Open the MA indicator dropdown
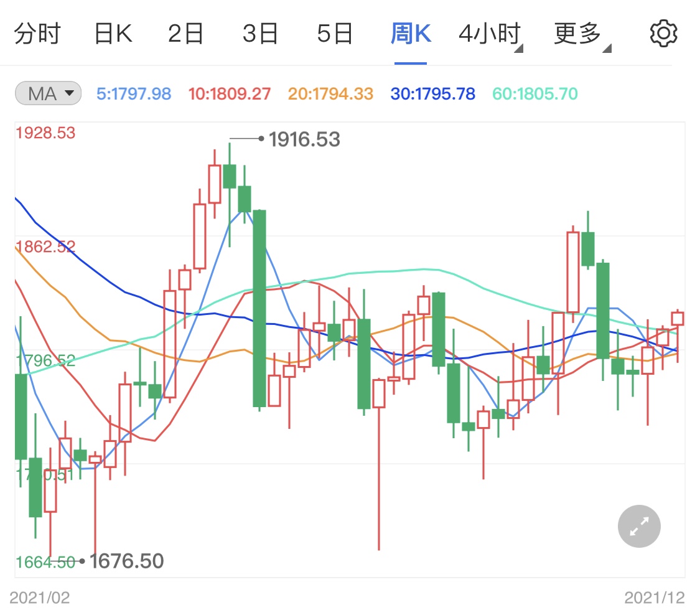 (x=48, y=93)
